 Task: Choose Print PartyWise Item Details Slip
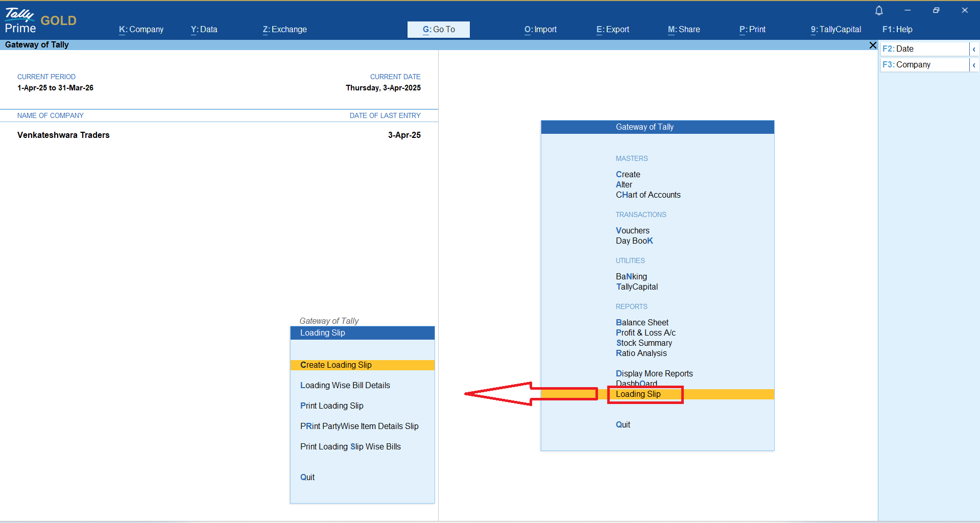(359, 426)
